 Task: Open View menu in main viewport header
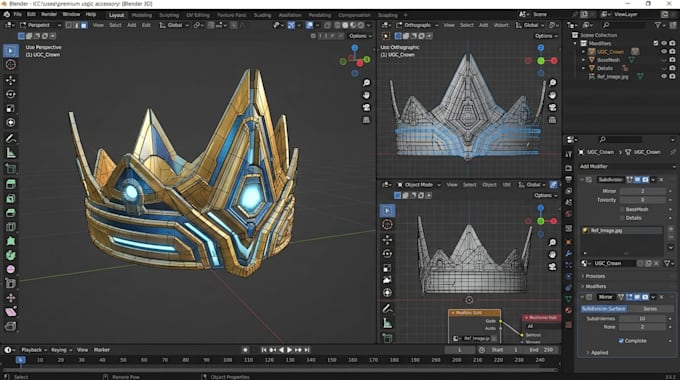point(98,25)
